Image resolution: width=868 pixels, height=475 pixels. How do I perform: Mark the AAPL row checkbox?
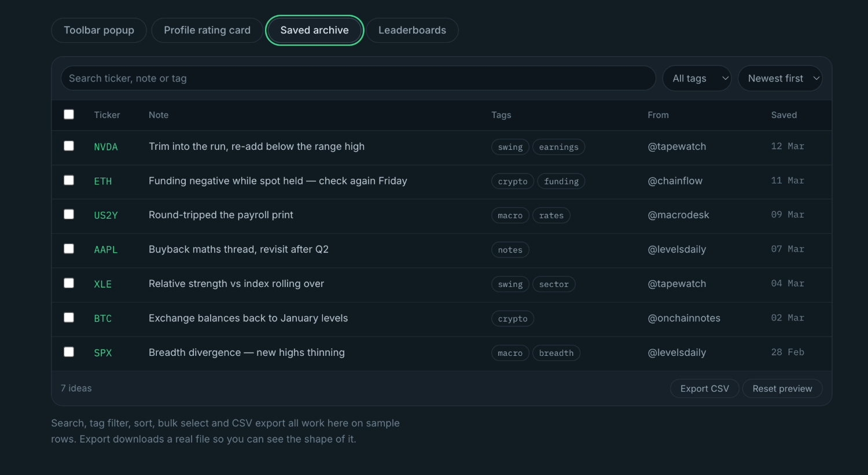[x=69, y=249]
